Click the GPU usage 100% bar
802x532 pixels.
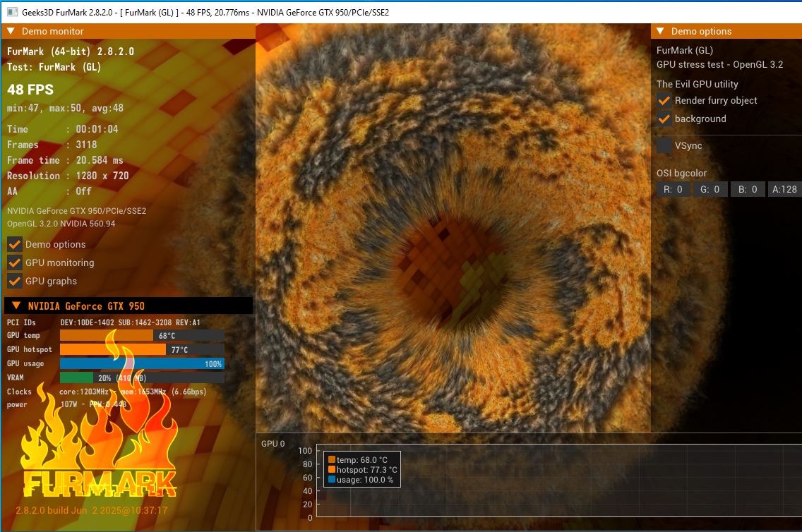click(142, 364)
